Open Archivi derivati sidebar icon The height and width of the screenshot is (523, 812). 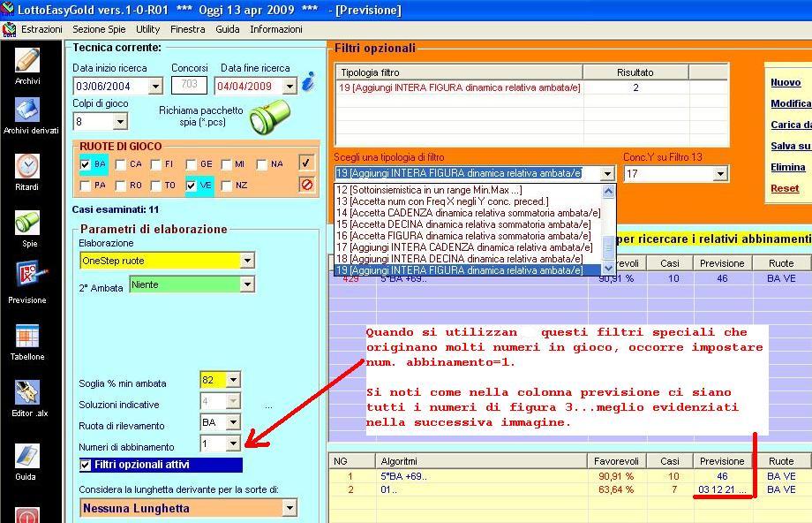coord(27,110)
